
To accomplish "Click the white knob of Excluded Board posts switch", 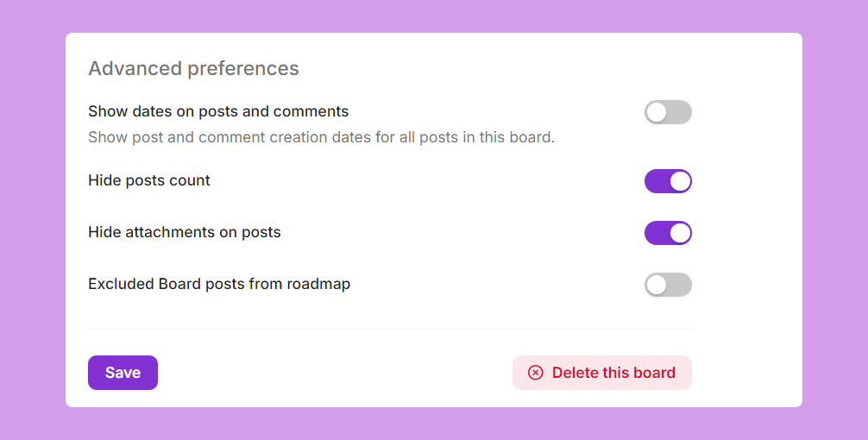I will 657,285.
